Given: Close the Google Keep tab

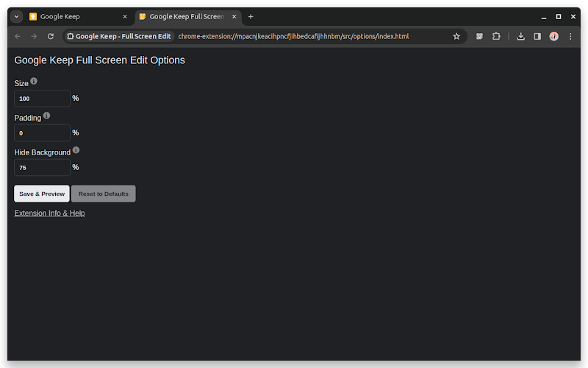Looking at the screenshot, I should pyautogui.click(x=125, y=16).
